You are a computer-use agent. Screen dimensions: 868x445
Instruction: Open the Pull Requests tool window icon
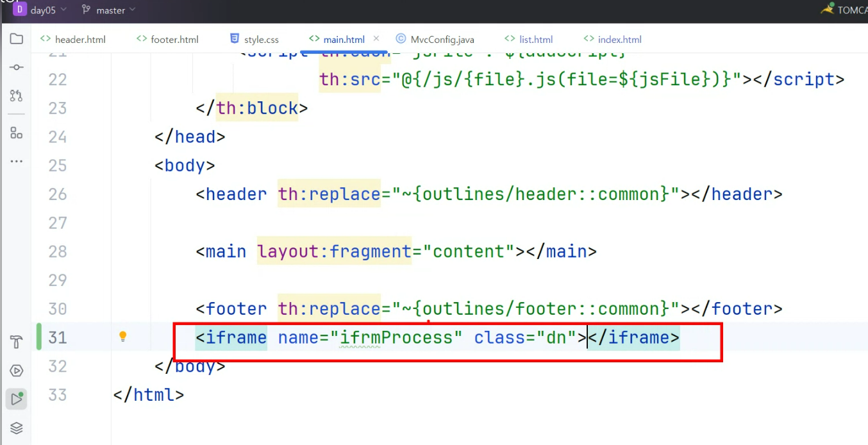coord(17,96)
